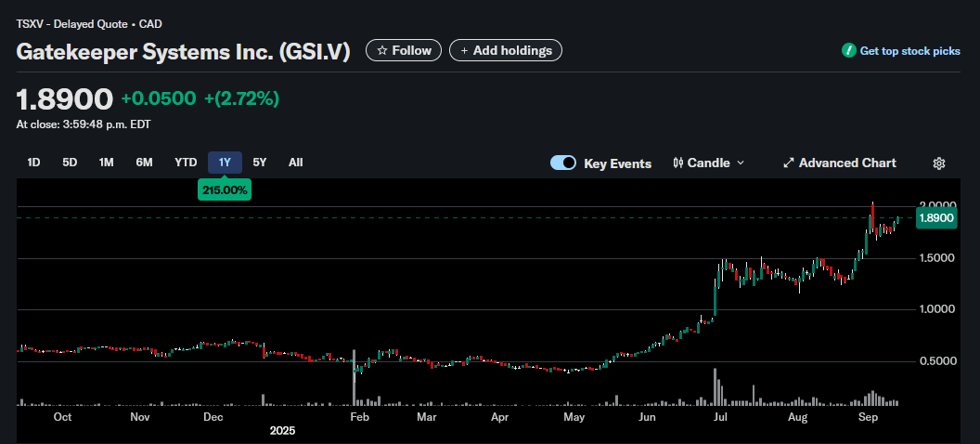Click the Sep x-axis label
980x444 pixels.
(867, 417)
